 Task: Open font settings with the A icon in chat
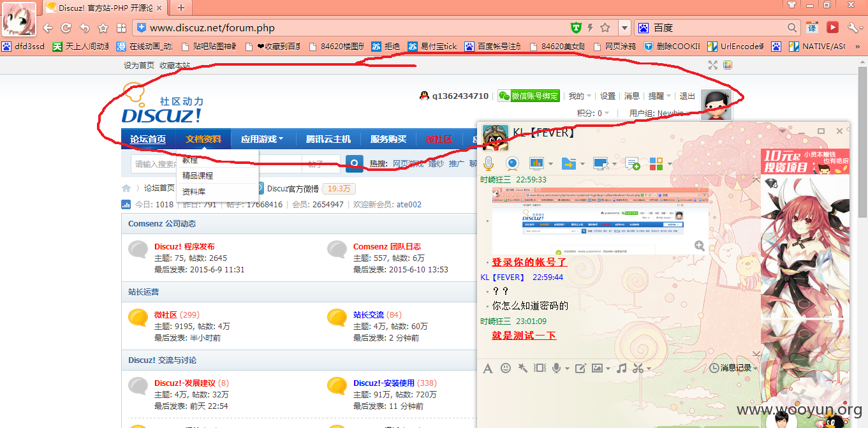[x=488, y=368]
